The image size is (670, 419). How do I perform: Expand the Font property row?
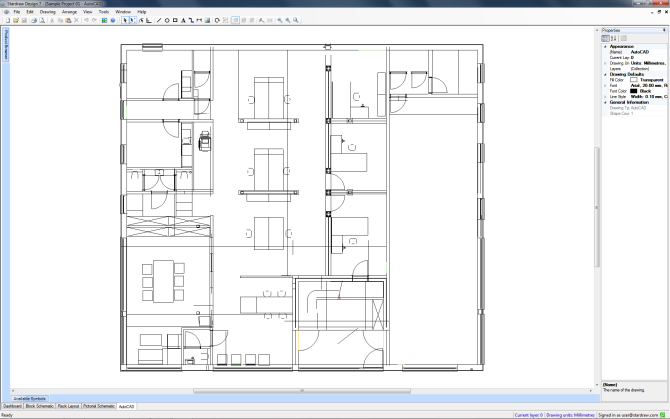click(x=604, y=85)
